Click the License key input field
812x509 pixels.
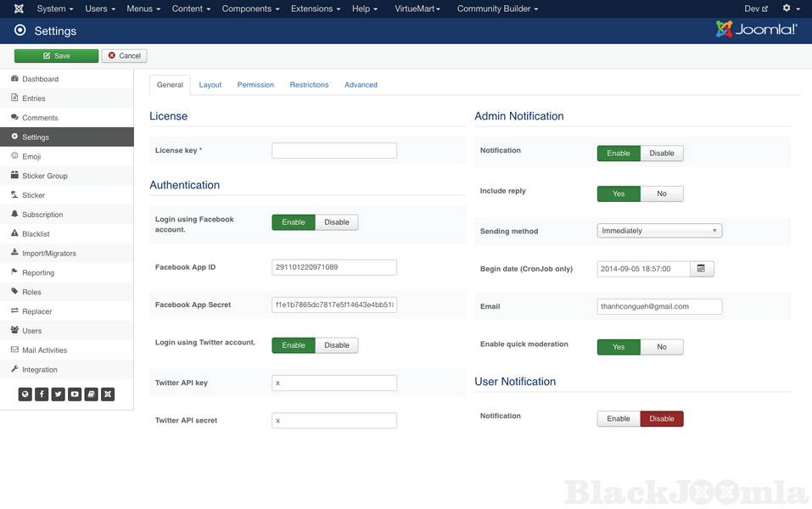point(334,150)
